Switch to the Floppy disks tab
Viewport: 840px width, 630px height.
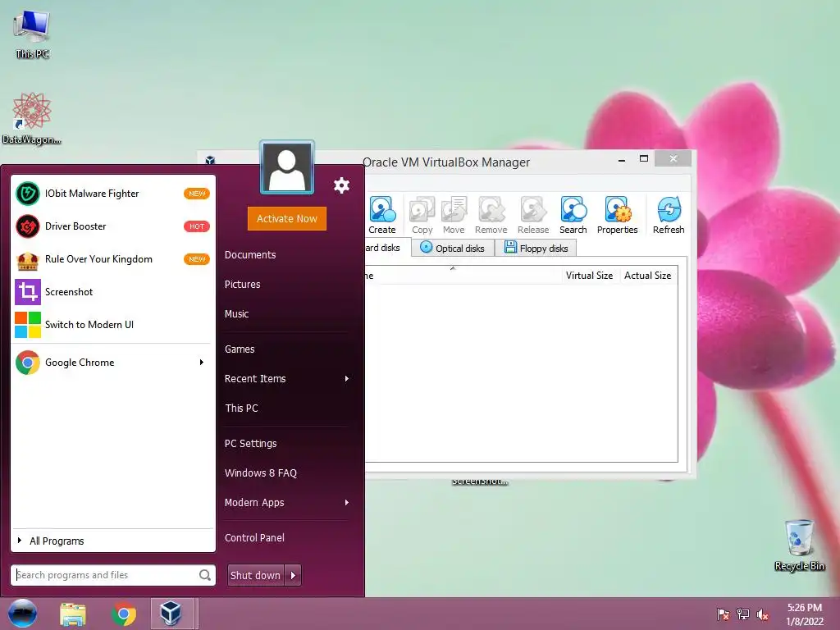point(536,248)
